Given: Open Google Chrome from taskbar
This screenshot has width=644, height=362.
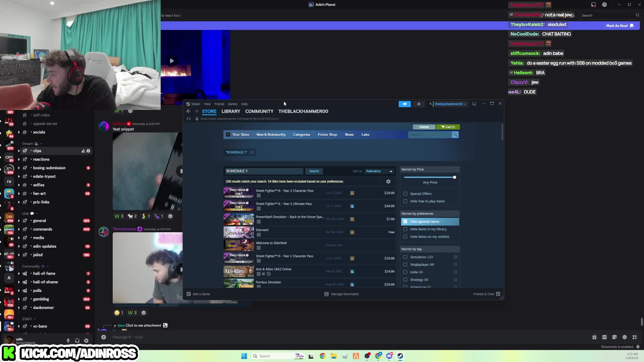Looking at the screenshot, I should coord(322,356).
